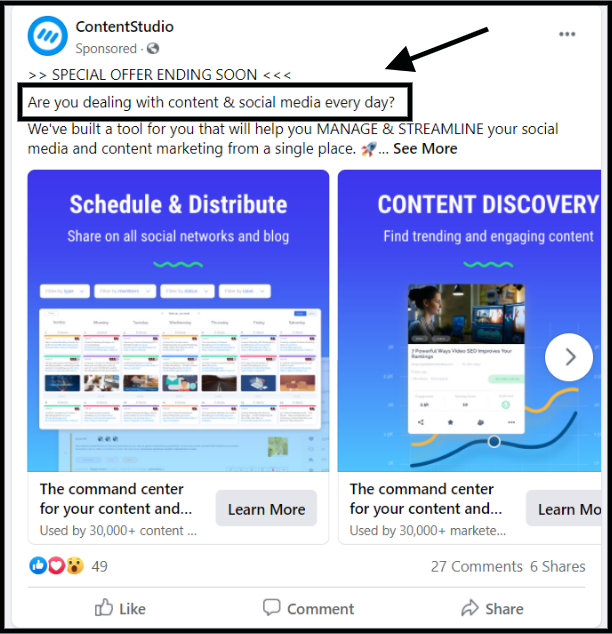Click the red heart reaction icon

(56, 565)
